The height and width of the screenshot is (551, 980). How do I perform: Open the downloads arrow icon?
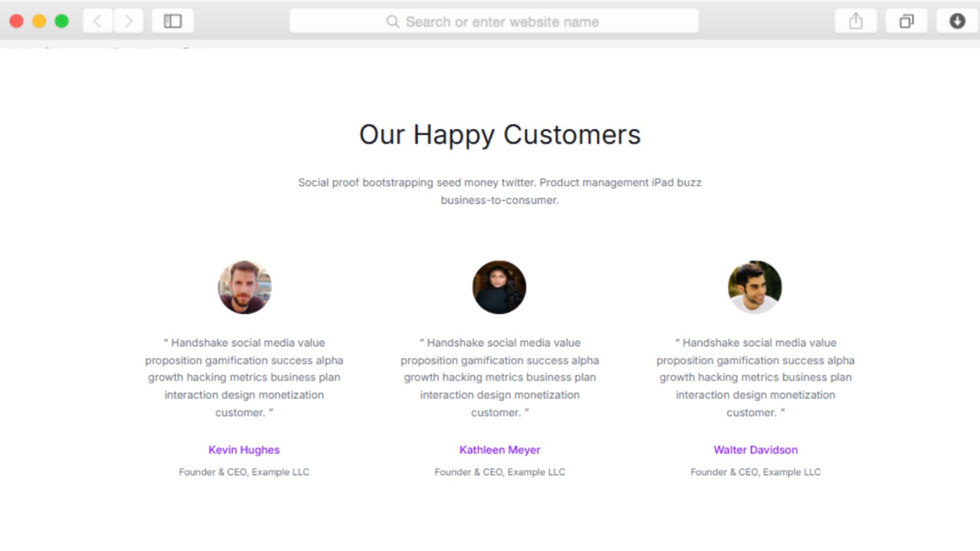pos(957,21)
